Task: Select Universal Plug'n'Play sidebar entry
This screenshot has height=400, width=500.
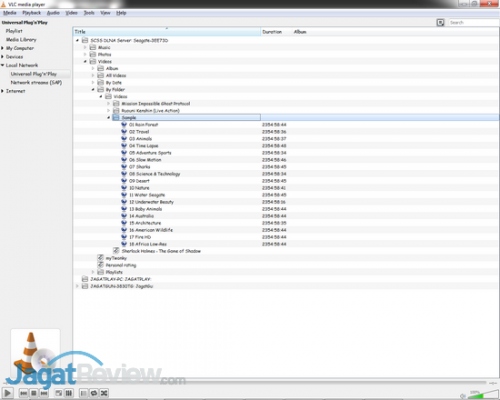Action: [33, 74]
